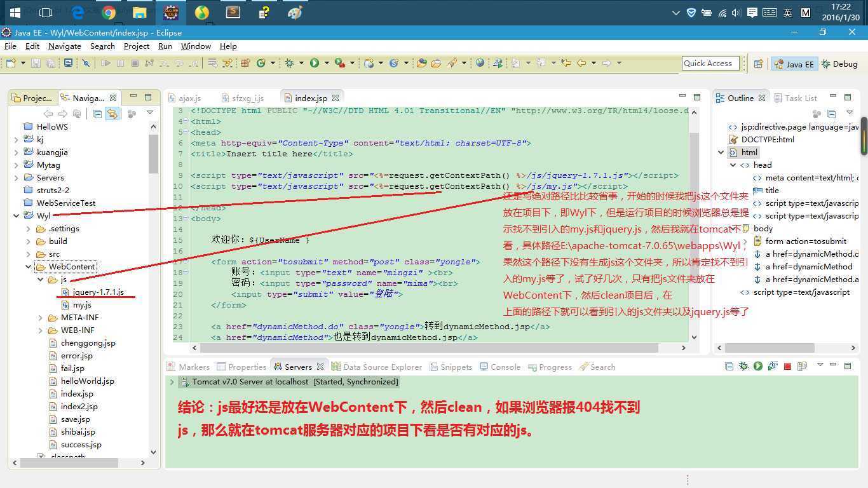Switch to the ajax.js editor tab
Screen dimensions: 868x488
tap(184, 98)
